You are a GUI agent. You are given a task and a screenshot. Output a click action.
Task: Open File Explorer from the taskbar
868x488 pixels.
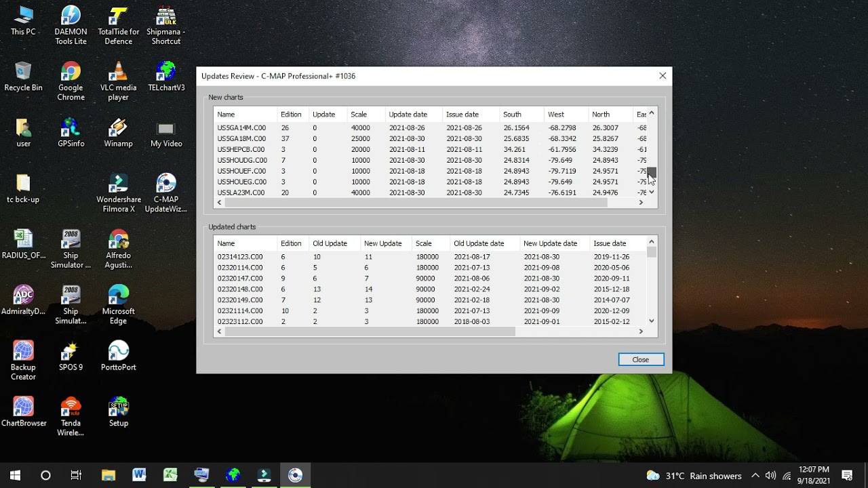tap(108, 475)
